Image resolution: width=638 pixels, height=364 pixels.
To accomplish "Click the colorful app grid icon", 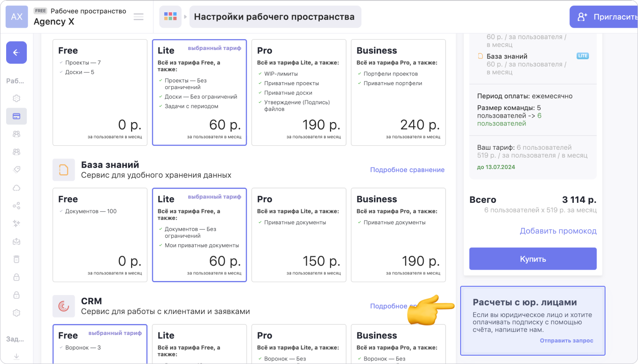I will tap(170, 17).
